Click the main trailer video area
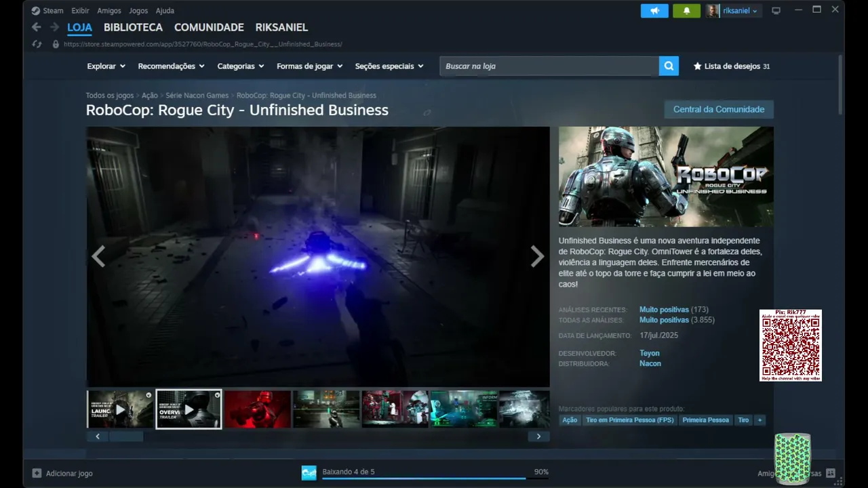Viewport: 868px width, 488px height. pyautogui.click(x=318, y=257)
